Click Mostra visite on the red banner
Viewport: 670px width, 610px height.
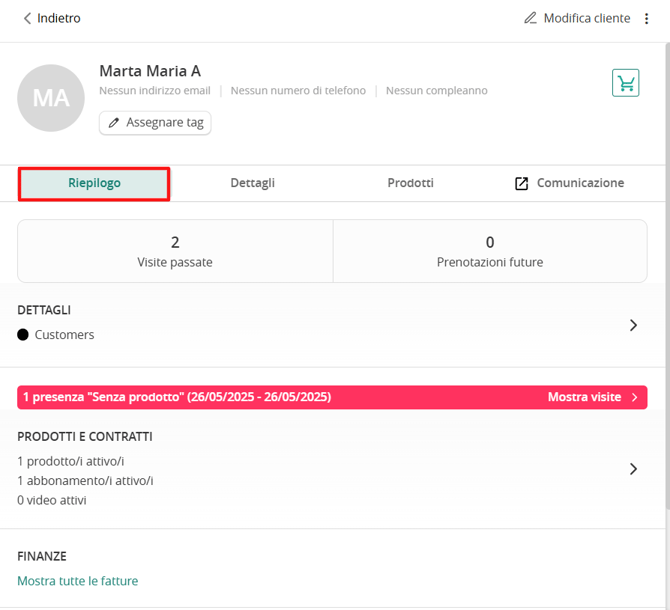click(584, 397)
